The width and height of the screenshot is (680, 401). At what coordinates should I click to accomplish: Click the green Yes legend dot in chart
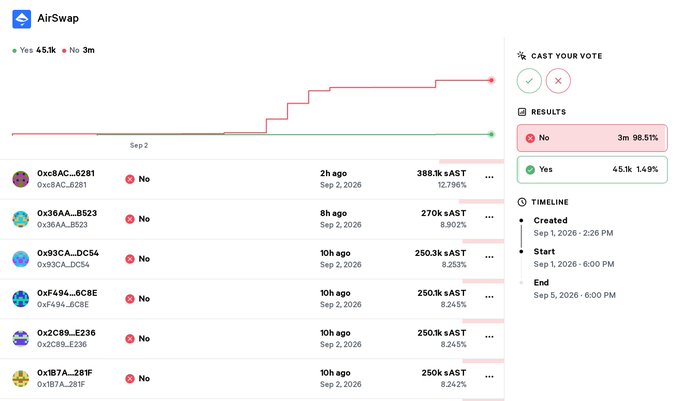click(x=14, y=51)
